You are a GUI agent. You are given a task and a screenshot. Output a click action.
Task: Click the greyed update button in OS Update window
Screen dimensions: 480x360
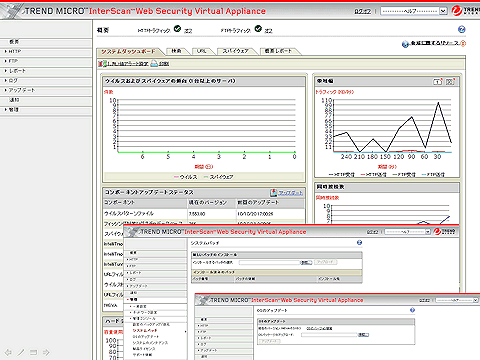(269, 341)
